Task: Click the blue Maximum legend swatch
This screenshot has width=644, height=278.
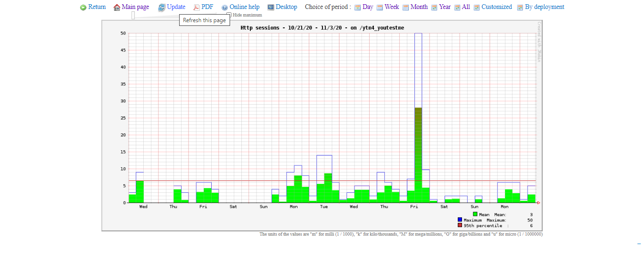Action: click(460, 220)
